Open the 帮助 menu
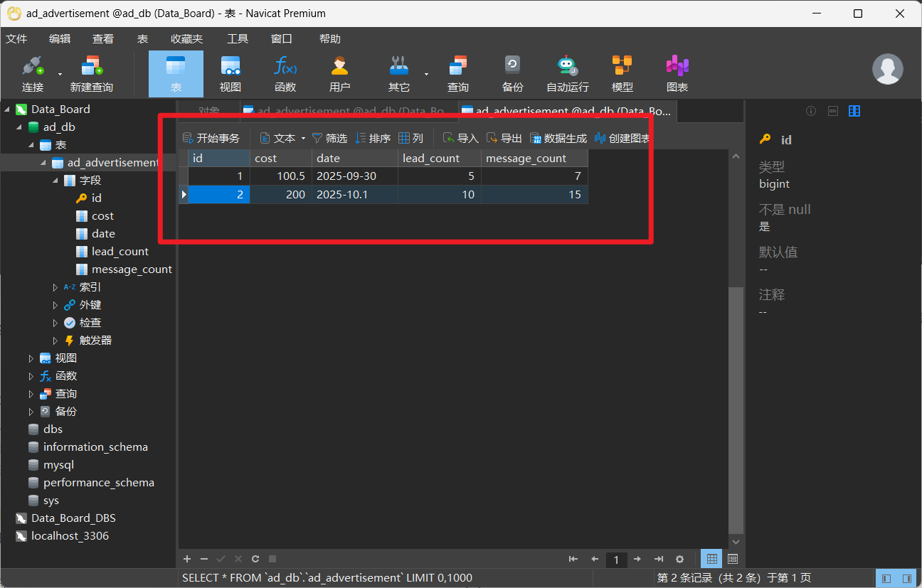Viewport: 922px width, 588px height. click(x=330, y=38)
